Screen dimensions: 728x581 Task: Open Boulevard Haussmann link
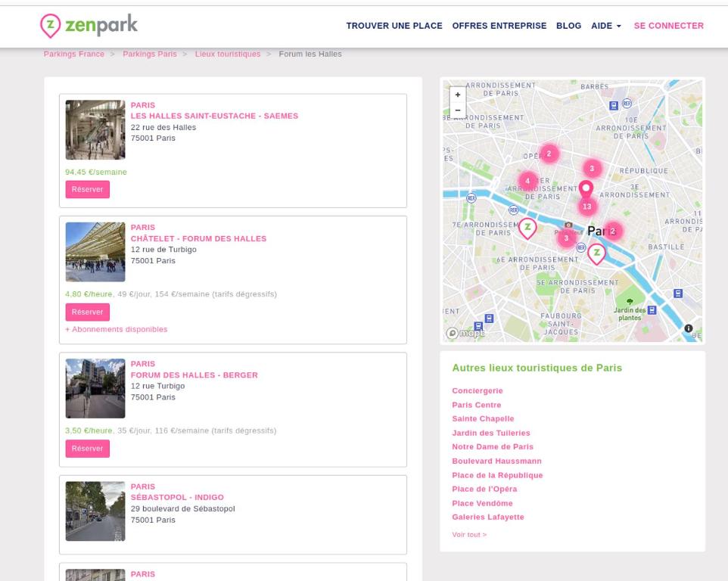coord(496,461)
